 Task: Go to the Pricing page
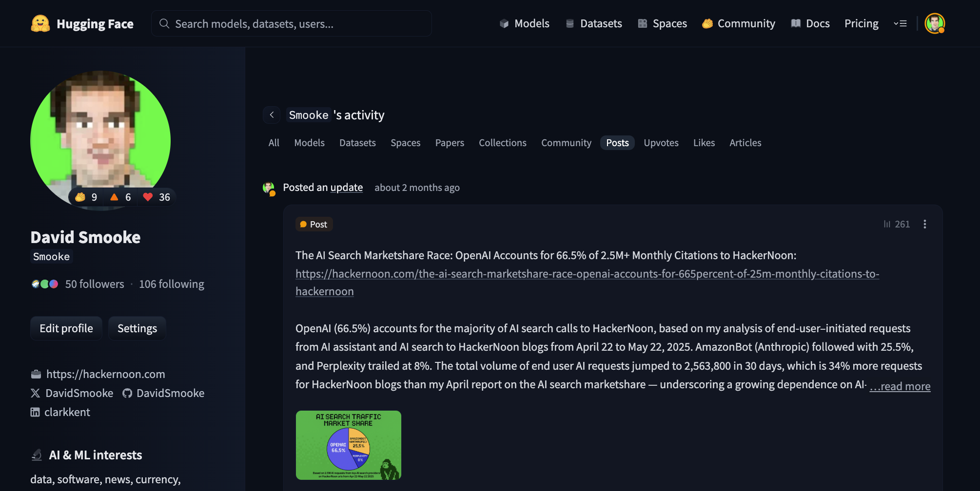click(x=862, y=23)
